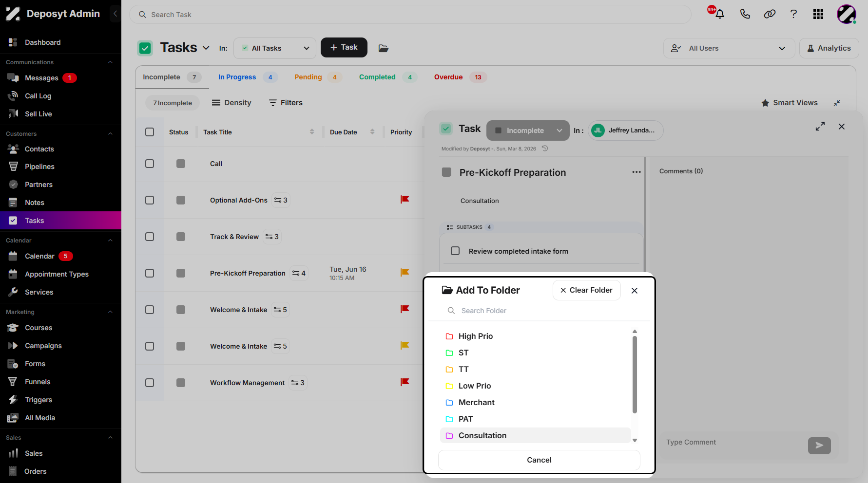
Task: Click the phone dialer icon
Action: click(745, 14)
